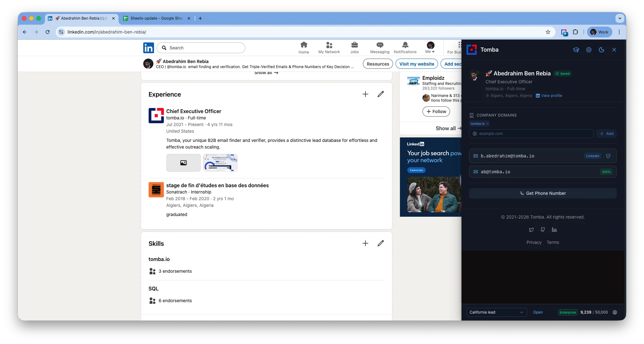Click Get Phone Number button
The image size is (644, 344).
[543, 193]
